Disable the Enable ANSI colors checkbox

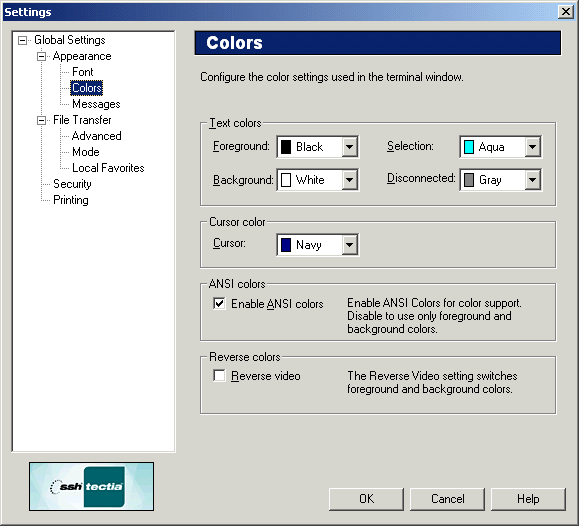[x=219, y=304]
